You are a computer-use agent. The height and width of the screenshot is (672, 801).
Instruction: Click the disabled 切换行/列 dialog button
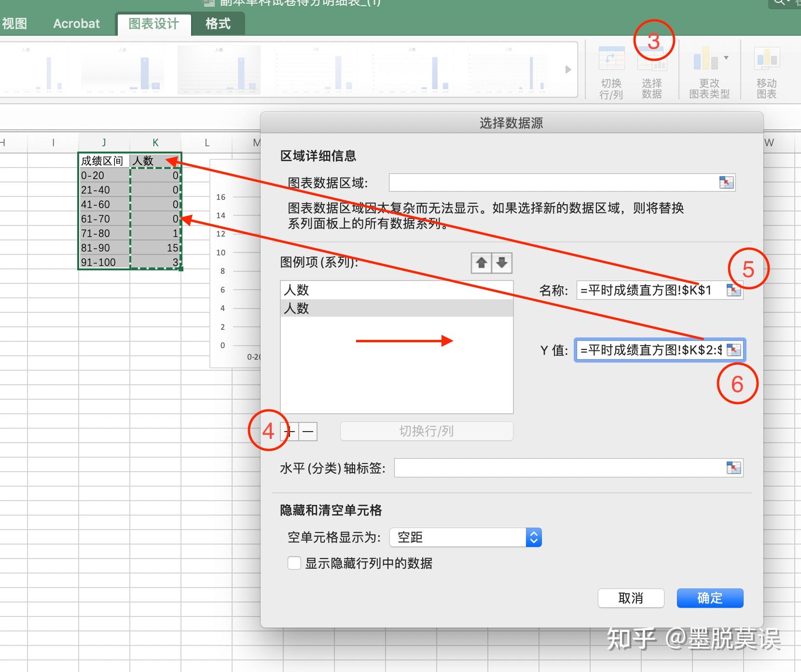[x=427, y=431]
